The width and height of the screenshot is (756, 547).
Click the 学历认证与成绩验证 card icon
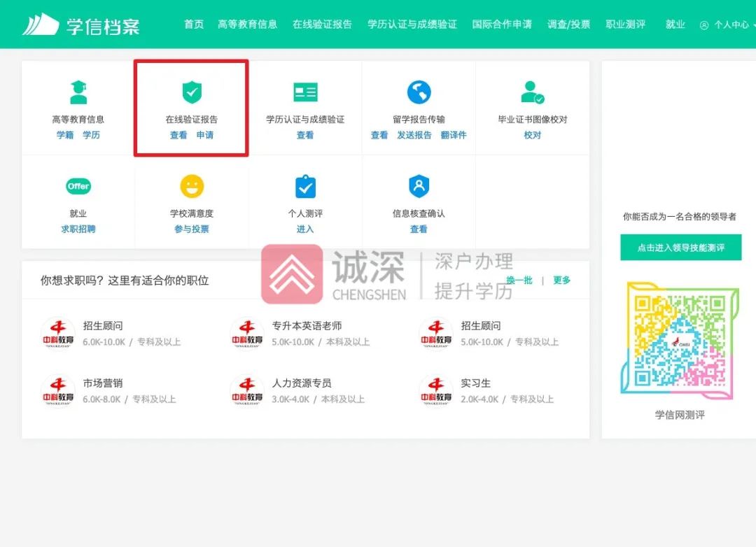tap(304, 90)
